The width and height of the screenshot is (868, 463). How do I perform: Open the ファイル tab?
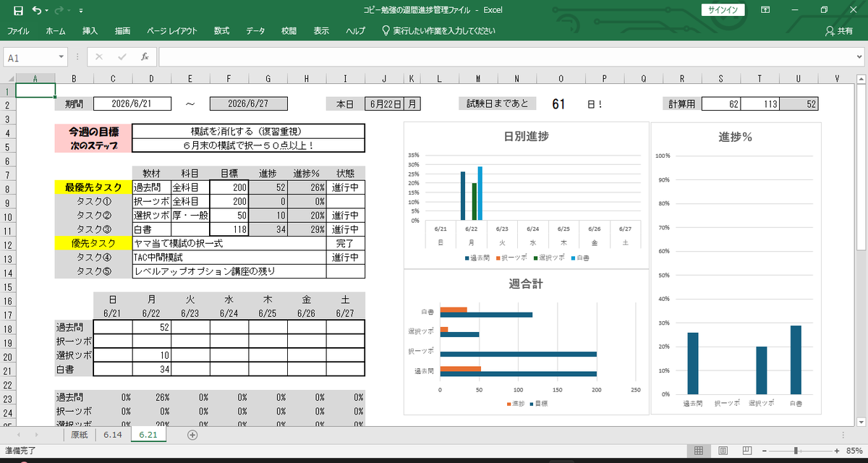18,31
